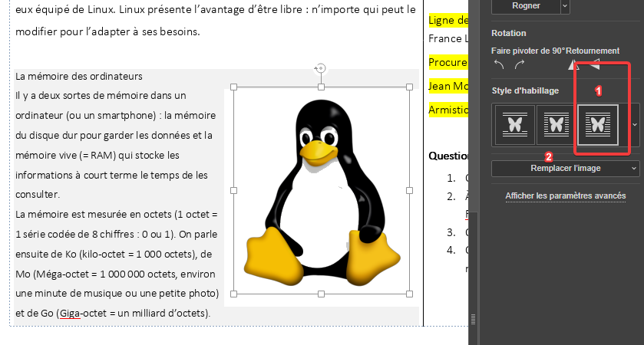Click the text 'eux équipé de Linux.'
The image size is (644, 345).
tap(66, 9)
